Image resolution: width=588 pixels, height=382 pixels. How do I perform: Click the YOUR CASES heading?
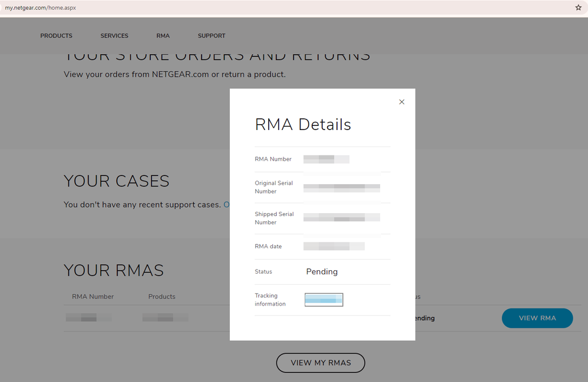pos(115,181)
